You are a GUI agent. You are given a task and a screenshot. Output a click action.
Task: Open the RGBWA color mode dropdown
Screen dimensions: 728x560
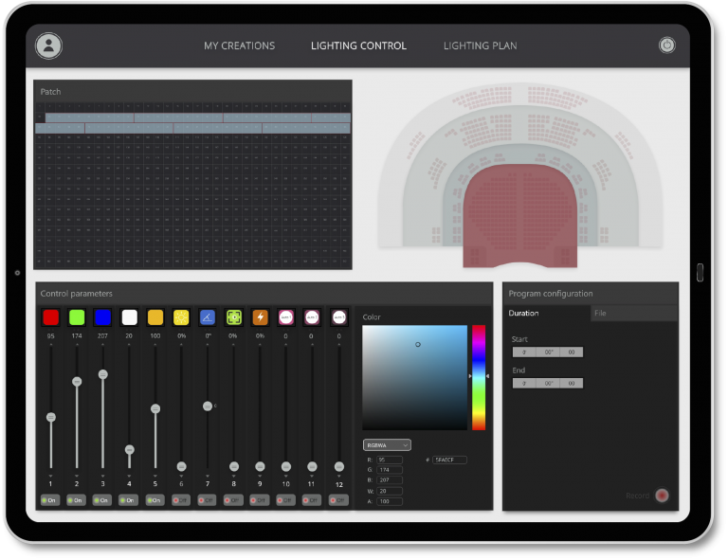(387, 444)
